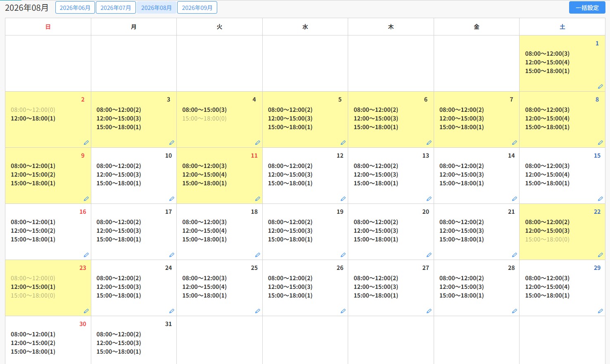
Task: Open the August 10 edit pencil
Action: (x=171, y=199)
